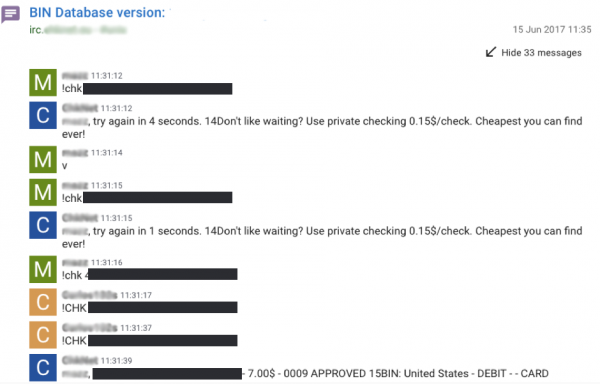The width and height of the screenshot is (600, 384).
Task: Click the purple chat message icon
Action: [x=10, y=15]
